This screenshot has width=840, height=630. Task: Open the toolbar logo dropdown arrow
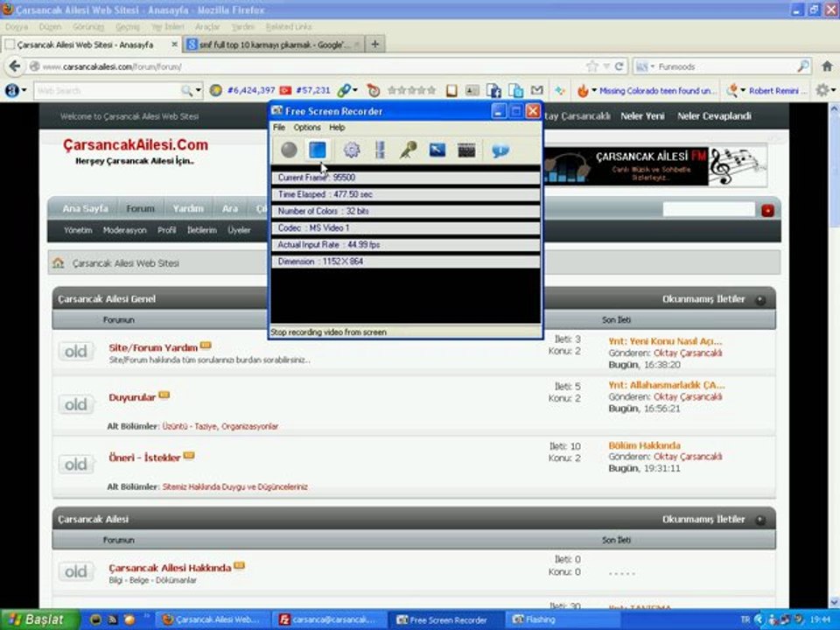click(x=24, y=90)
